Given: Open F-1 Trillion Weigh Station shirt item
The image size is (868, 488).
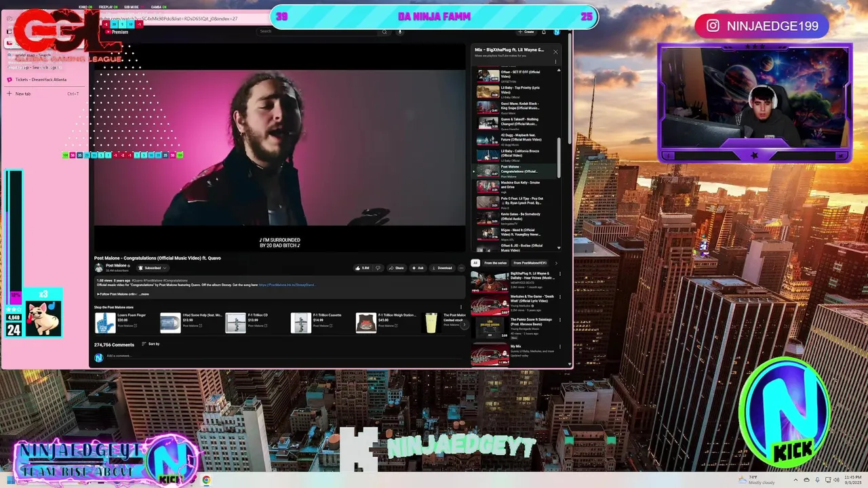Looking at the screenshot, I should coord(387,323).
